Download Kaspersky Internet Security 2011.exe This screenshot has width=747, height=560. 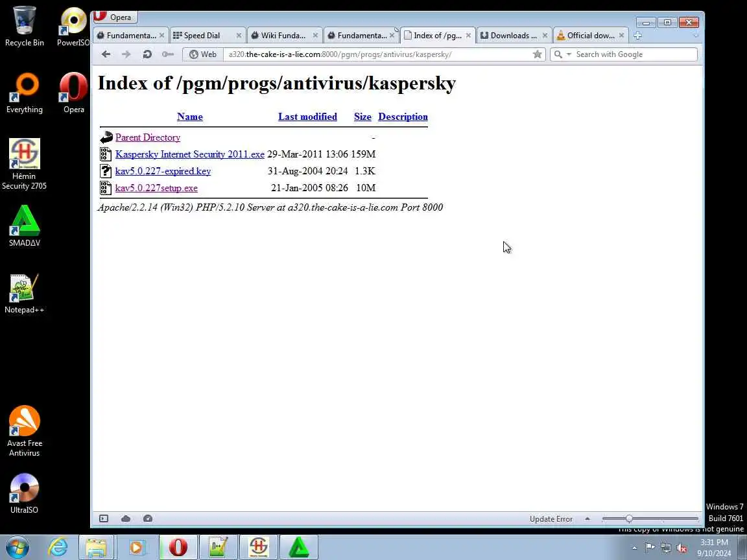189,154
